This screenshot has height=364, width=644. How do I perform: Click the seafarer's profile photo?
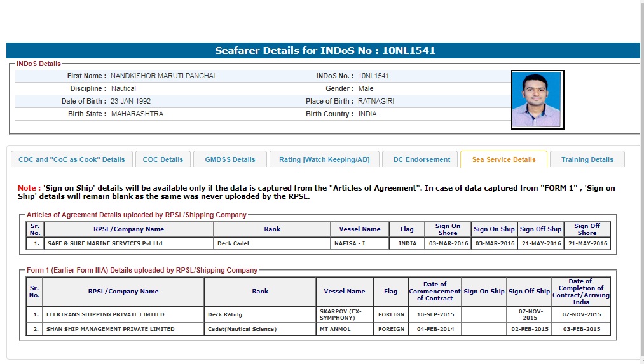click(x=537, y=100)
